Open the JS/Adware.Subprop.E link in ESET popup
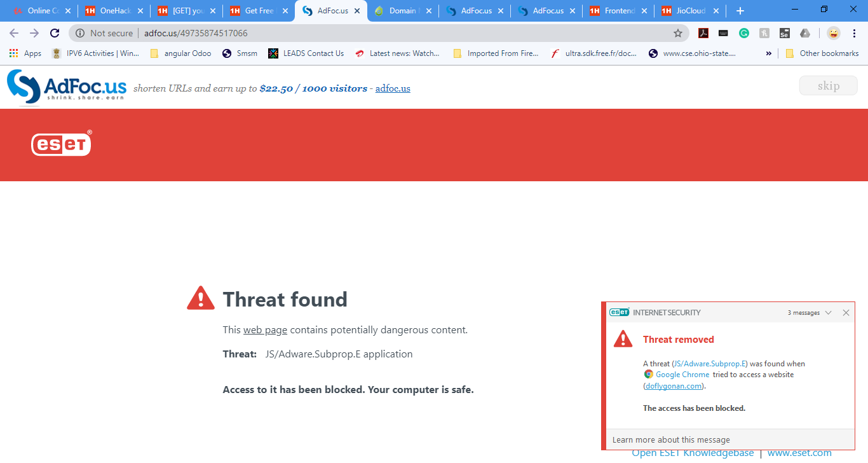868x463 pixels. [x=710, y=364]
